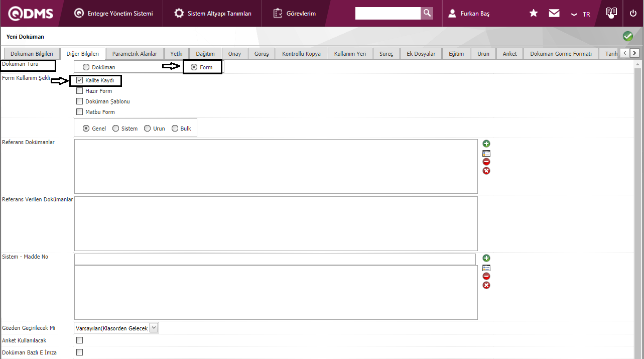
Task: Open the mail envelope icon
Action: point(554,14)
